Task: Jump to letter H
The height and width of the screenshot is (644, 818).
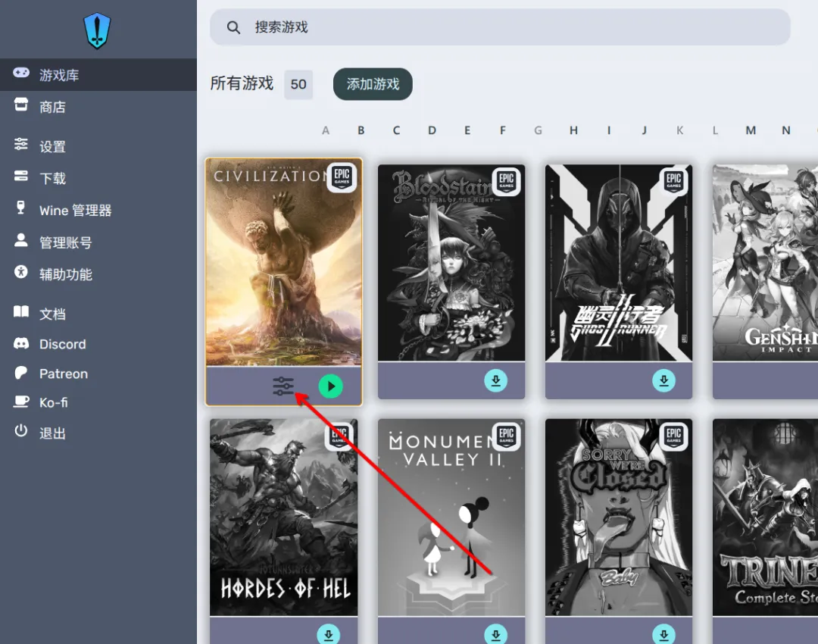Action: (573, 130)
